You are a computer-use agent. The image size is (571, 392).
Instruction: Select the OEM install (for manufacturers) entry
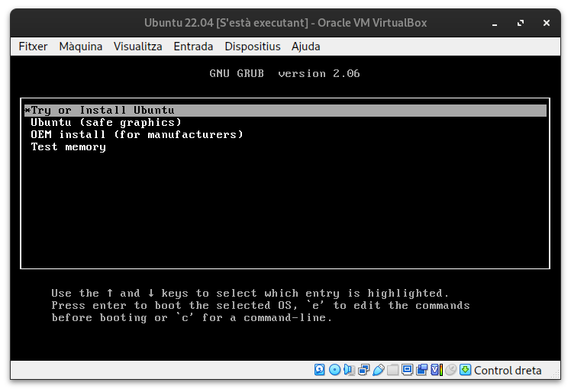click(137, 135)
